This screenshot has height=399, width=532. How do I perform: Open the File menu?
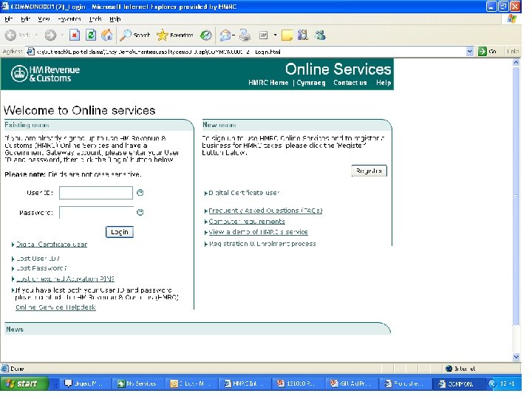9,19
